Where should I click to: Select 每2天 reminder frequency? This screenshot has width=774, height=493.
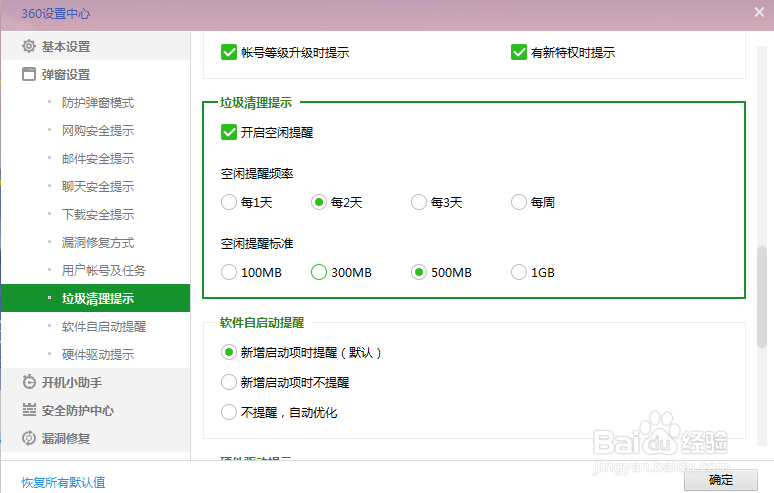[319, 202]
